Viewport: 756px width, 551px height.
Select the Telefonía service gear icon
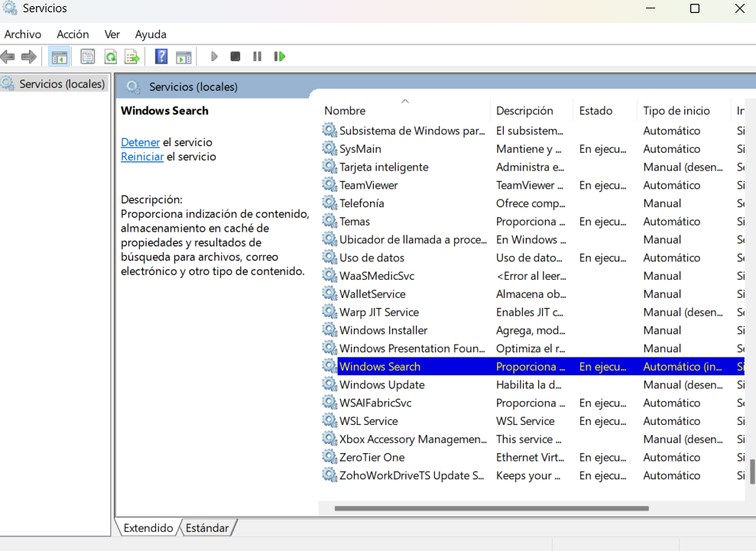pos(329,203)
